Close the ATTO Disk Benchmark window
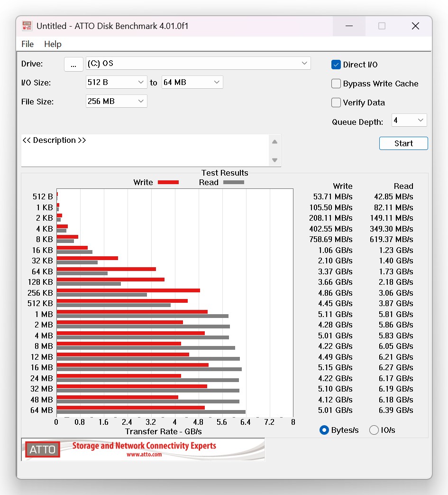The image size is (448, 495). [415, 26]
